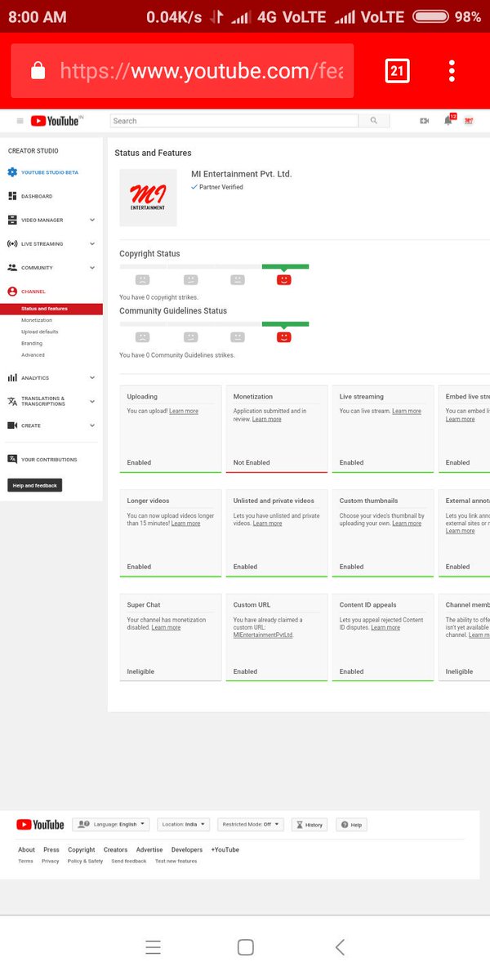The height and width of the screenshot is (980, 490).
Task: Open the browser three-dot menu
Action: pyautogui.click(x=452, y=71)
